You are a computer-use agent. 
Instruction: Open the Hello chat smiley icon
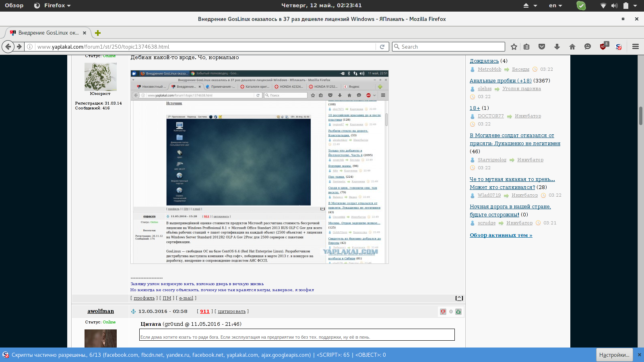(x=588, y=47)
